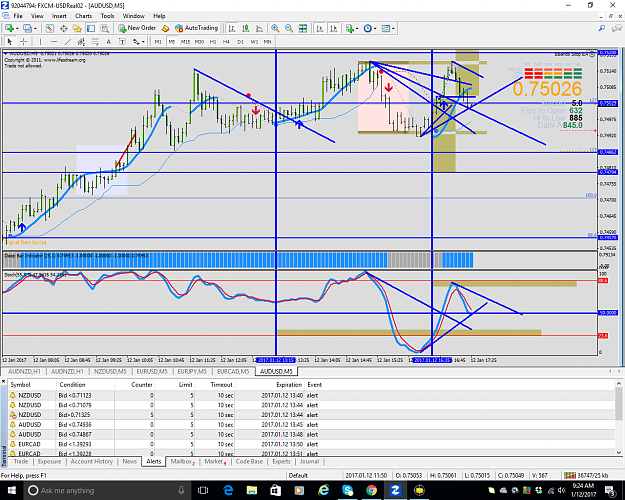The height and width of the screenshot is (500, 625).
Task: Select the AUDUSD Bid <0.74936 alert row
Action: [x=311, y=425]
